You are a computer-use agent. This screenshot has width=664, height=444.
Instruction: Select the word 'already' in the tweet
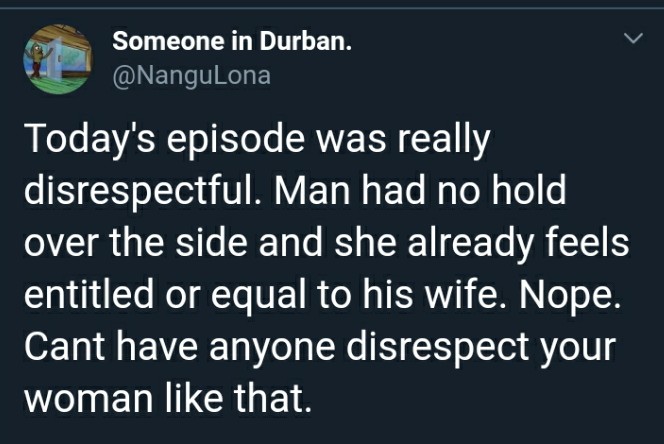pyautogui.click(x=471, y=244)
